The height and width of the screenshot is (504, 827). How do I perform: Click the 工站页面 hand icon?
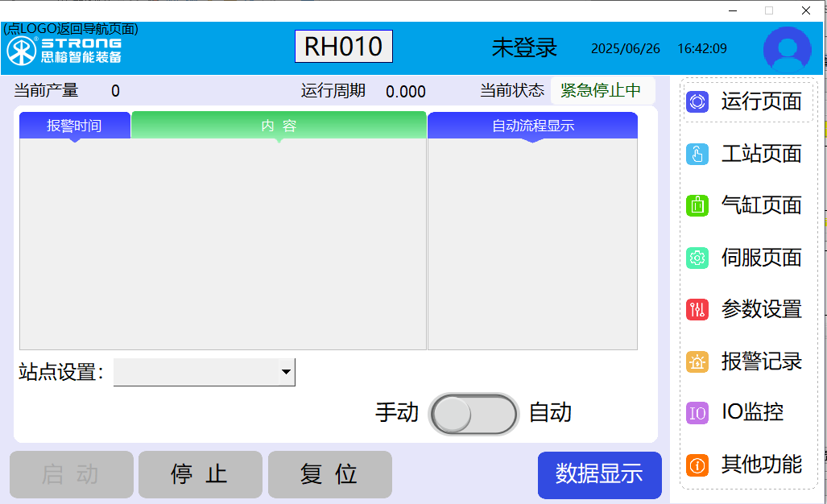pos(697,154)
